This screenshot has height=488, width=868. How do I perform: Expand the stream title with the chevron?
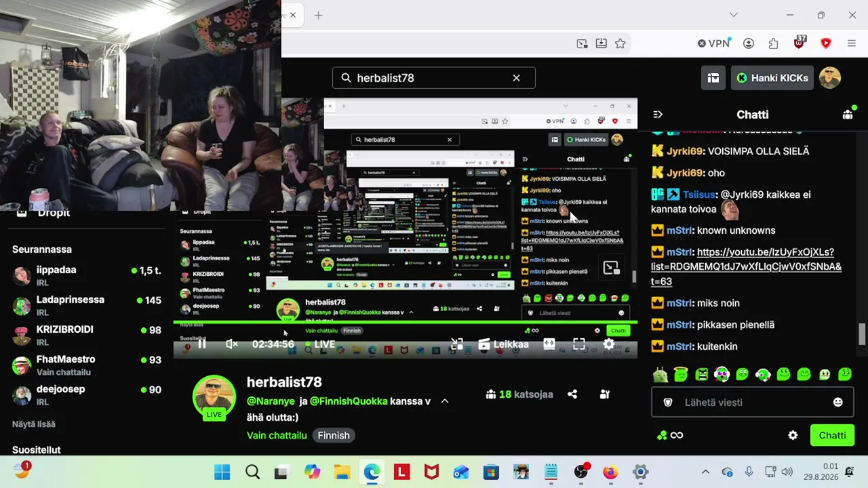[445, 401]
